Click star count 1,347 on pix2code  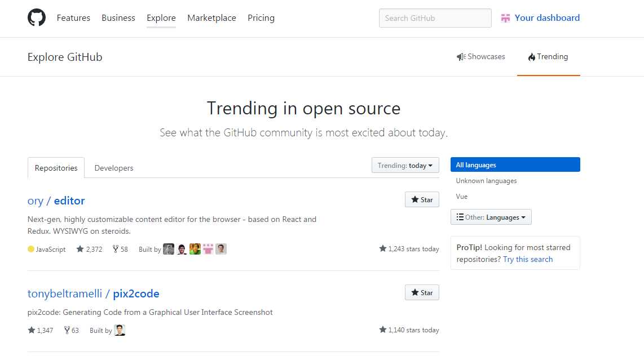[40, 330]
